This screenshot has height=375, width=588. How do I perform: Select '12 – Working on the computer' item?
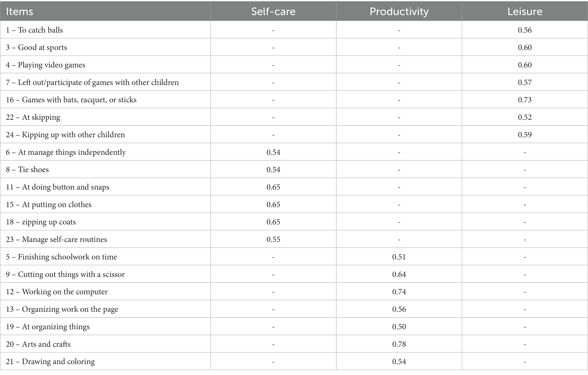click(x=57, y=292)
